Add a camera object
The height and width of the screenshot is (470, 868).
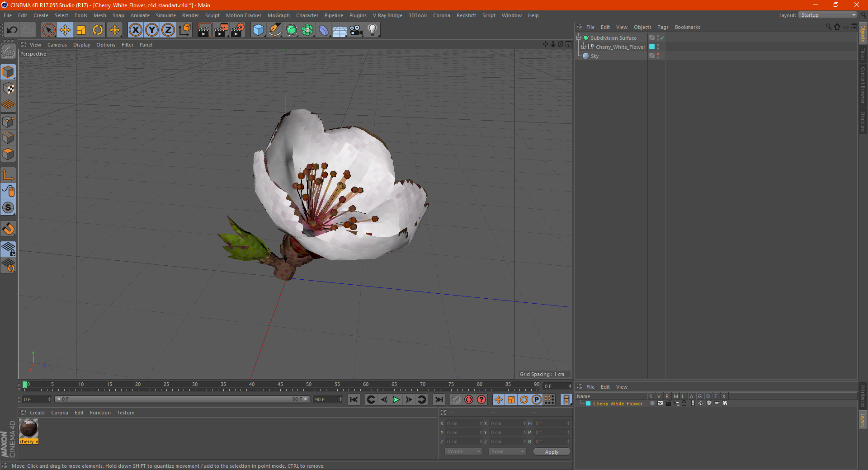tap(356, 30)
